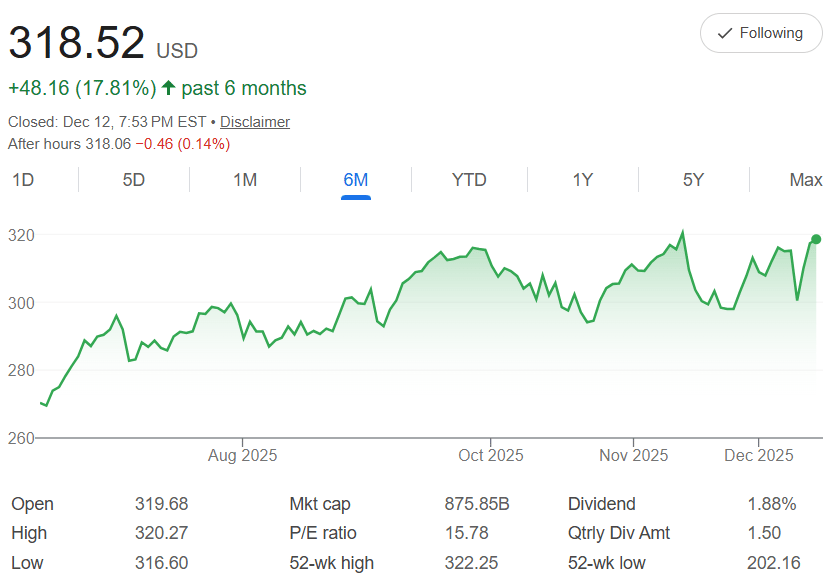Screen dimensions: 839x583
Task: Switch chart to YTD view
Action: pos(469,180)
